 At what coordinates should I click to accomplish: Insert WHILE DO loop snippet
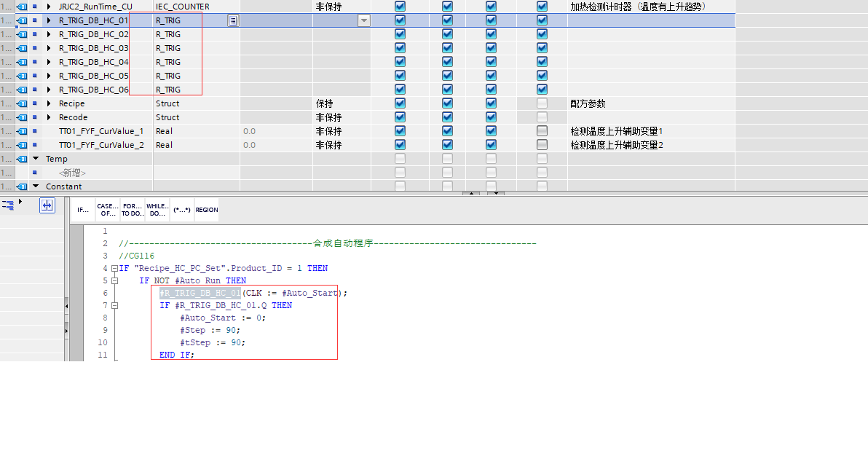click(157, 210)
